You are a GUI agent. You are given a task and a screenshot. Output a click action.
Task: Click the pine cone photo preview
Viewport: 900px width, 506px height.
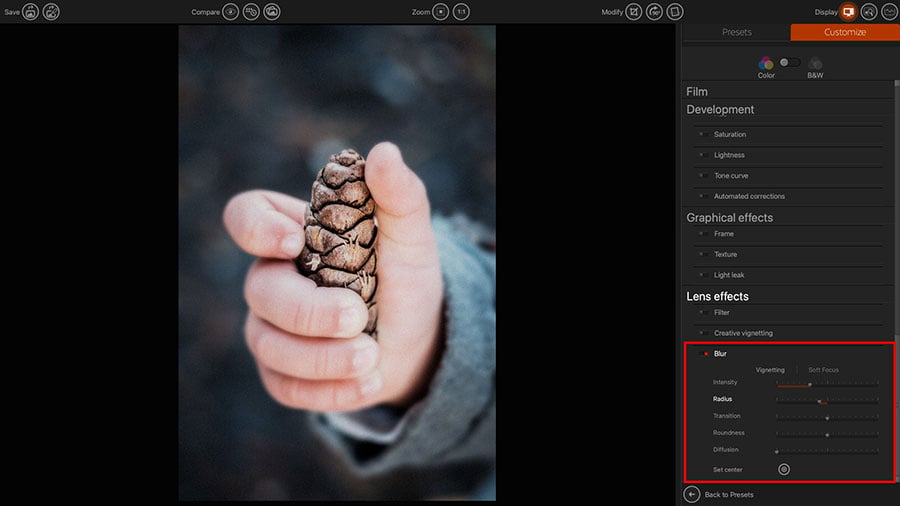point(337,263)
